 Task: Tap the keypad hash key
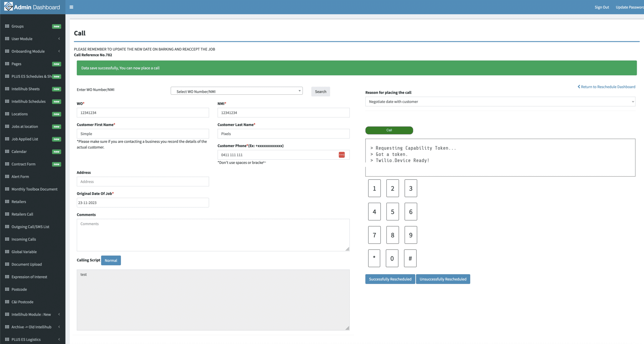(x=410, y=258)
